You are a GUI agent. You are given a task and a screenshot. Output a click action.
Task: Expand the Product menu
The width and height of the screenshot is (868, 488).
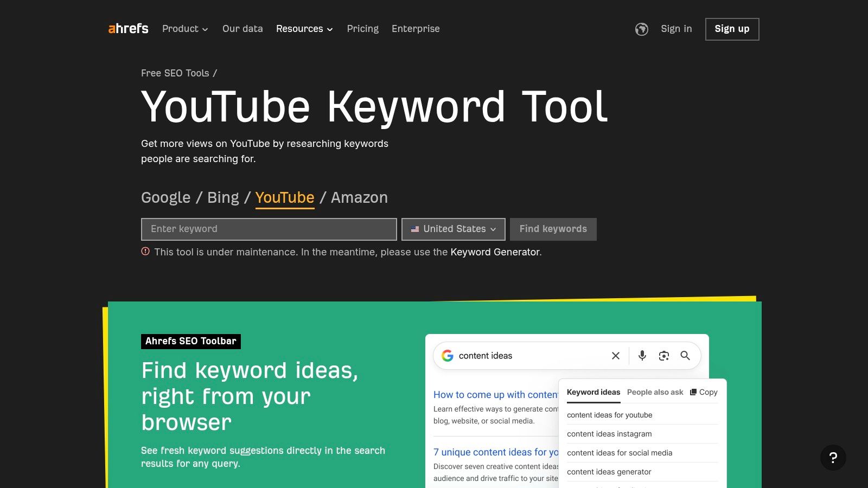(x=184, y=29)
